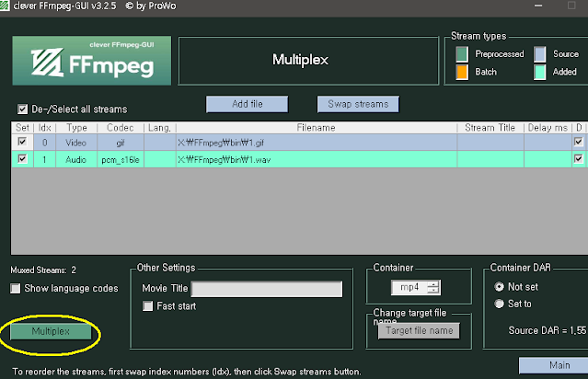Click the Filename column header
Viewport: 588px width, 379px height.
coord(317,128)
